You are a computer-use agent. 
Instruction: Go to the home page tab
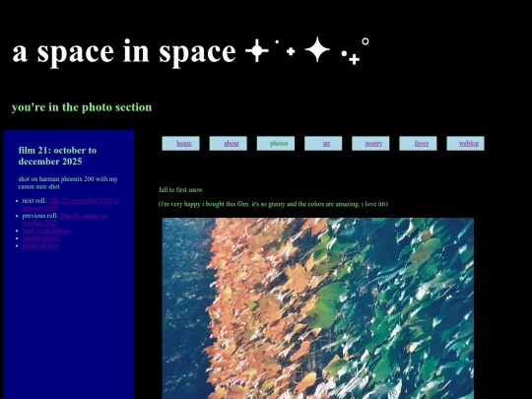coord(181,144)
